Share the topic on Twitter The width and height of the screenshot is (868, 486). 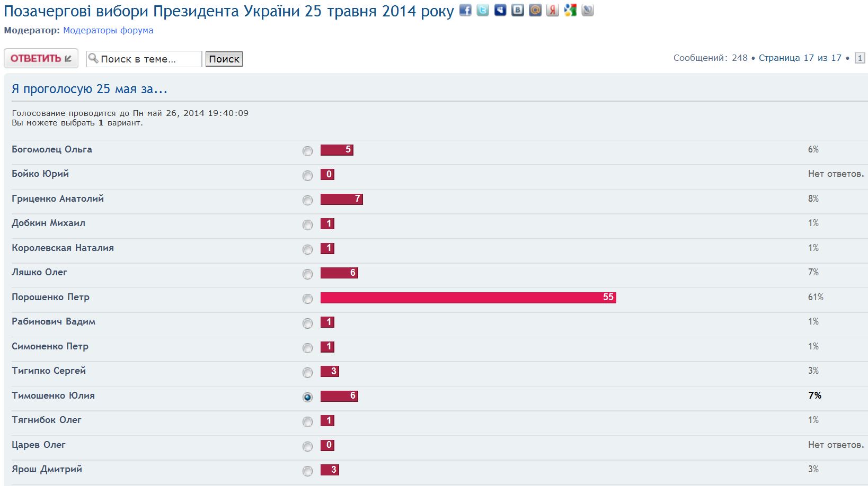482,10
